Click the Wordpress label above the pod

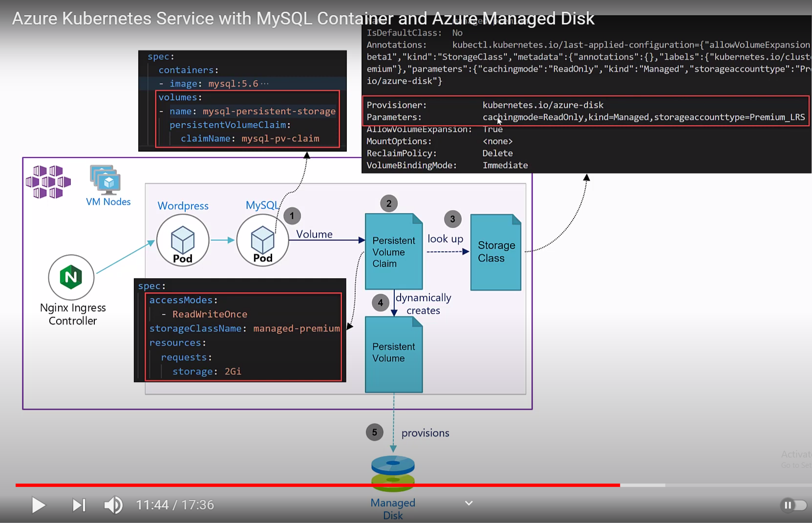183,206
